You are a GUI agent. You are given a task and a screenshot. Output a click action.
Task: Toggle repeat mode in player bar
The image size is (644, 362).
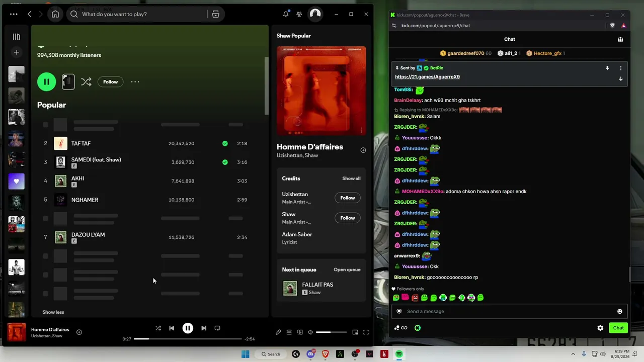click(217, 328)
